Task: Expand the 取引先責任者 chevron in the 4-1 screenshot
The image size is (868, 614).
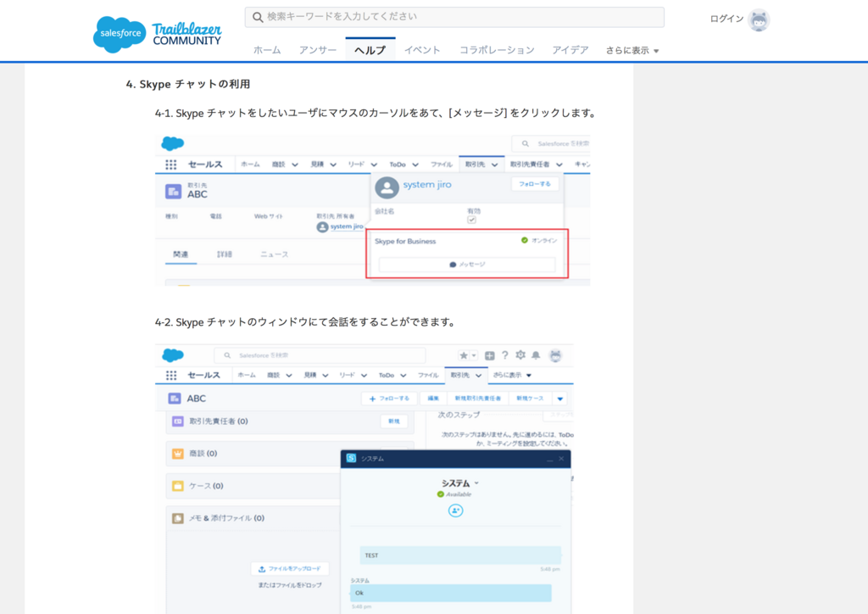Action: pyautogui.click(x=559, y=165)
